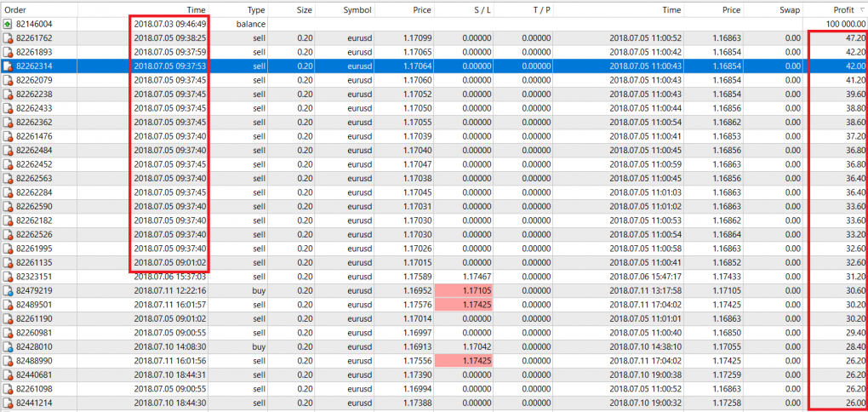868x412 pixels.
Task: Click the order icon beside 82261098
Action: pyautogui.click(x=7, y=389)
